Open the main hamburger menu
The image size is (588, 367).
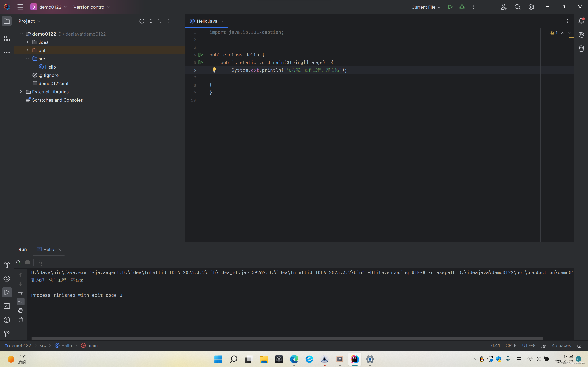20,7
